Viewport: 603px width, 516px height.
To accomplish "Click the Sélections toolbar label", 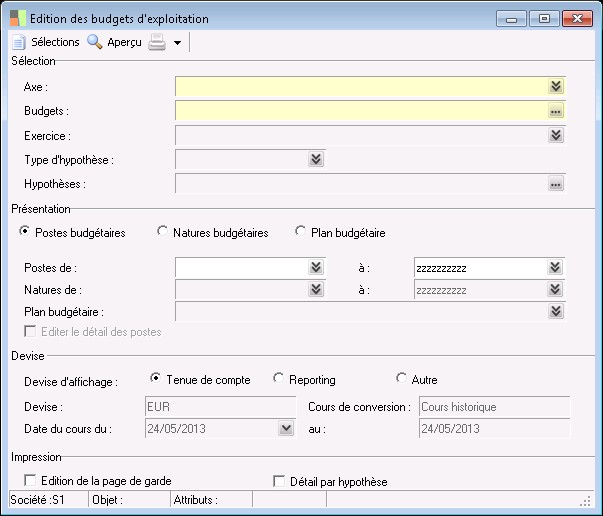I will click(55, 42).
